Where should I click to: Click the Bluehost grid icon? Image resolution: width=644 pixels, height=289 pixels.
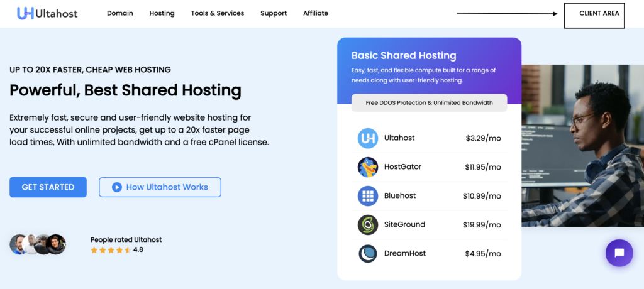point(367,196)
